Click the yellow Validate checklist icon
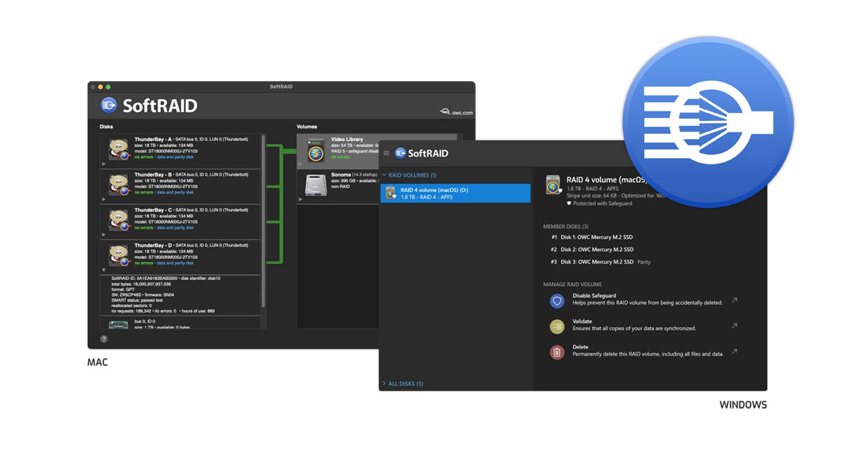This screenshot has width=868, height=456. coord(556,326)
